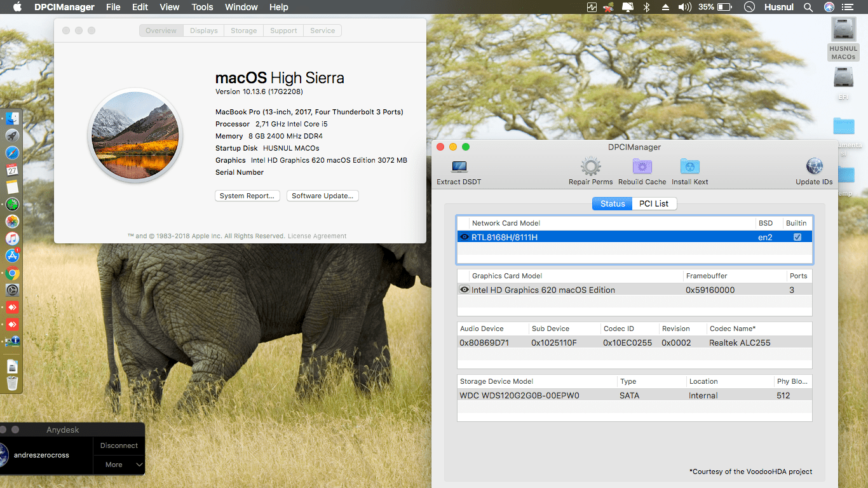Click the Install Kext toolbar icon
Image resolution: width=868 pixels, height=488 pixels.
tap(689, 167)
